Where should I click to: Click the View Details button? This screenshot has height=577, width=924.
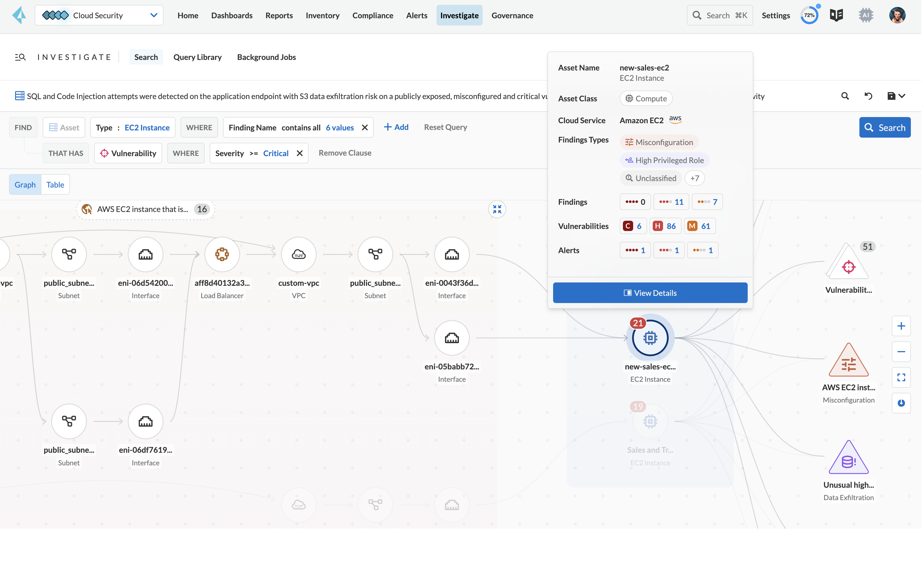pyautogui.click(x=650, y=293)
